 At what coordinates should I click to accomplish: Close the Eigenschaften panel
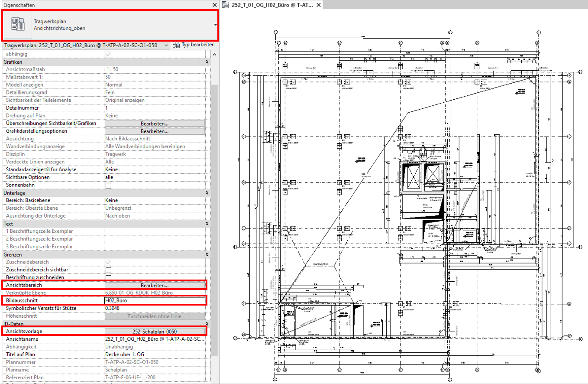(215, 5)
